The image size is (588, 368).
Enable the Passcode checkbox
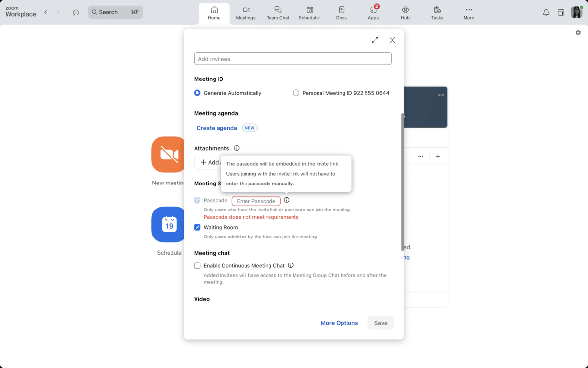[197, 200]
